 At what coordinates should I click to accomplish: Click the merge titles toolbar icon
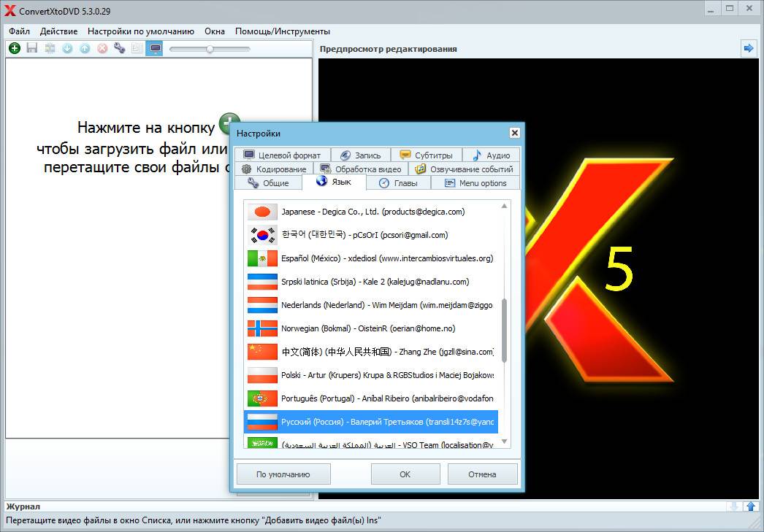tap(50, 48)
